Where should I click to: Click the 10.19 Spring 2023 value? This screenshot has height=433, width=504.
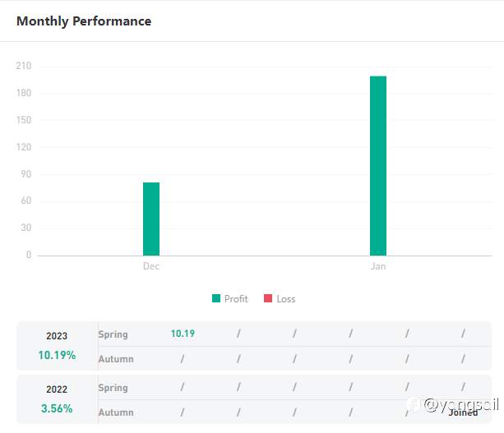(183, 334)
